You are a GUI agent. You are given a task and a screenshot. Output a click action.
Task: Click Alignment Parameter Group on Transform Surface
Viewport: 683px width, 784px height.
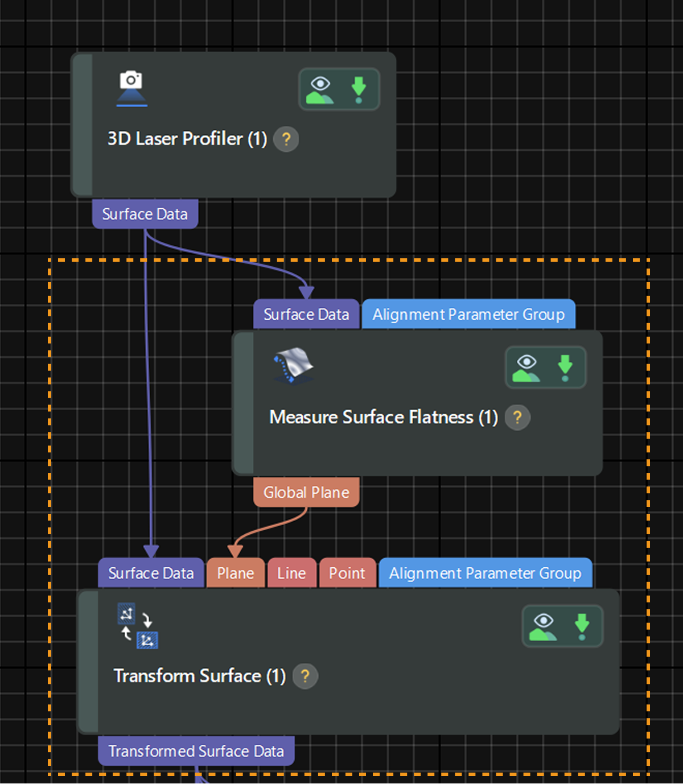coord(485,573)
